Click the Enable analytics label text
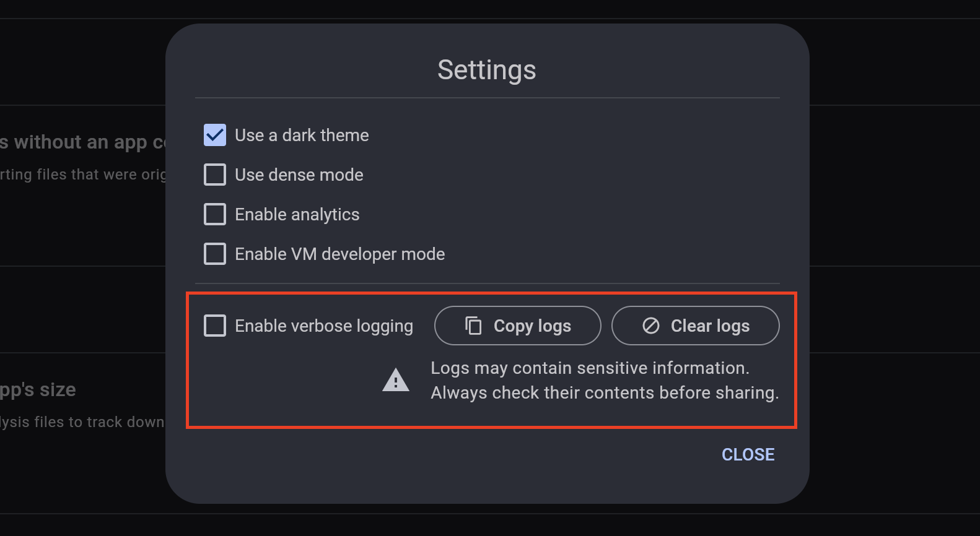The image size is (980, 536). 297,214
